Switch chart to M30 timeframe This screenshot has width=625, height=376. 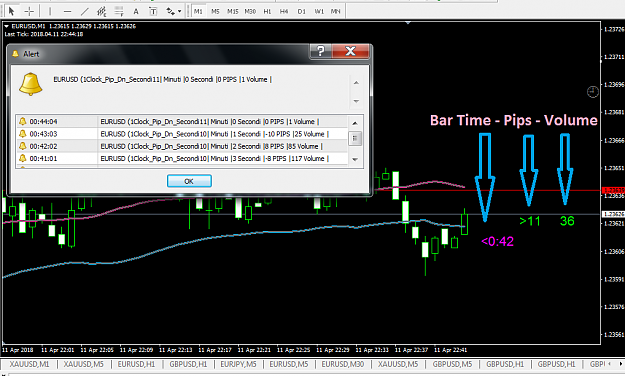click(250, 12)
